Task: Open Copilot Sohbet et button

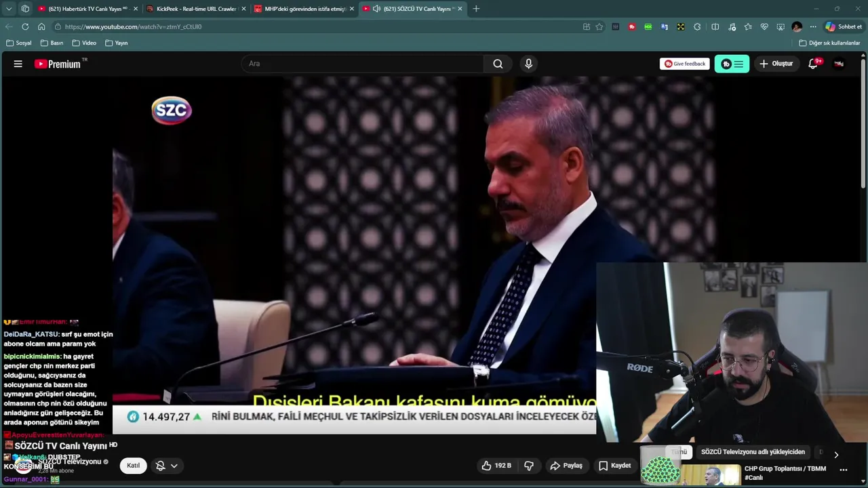Action: click(x=843, y=26)
